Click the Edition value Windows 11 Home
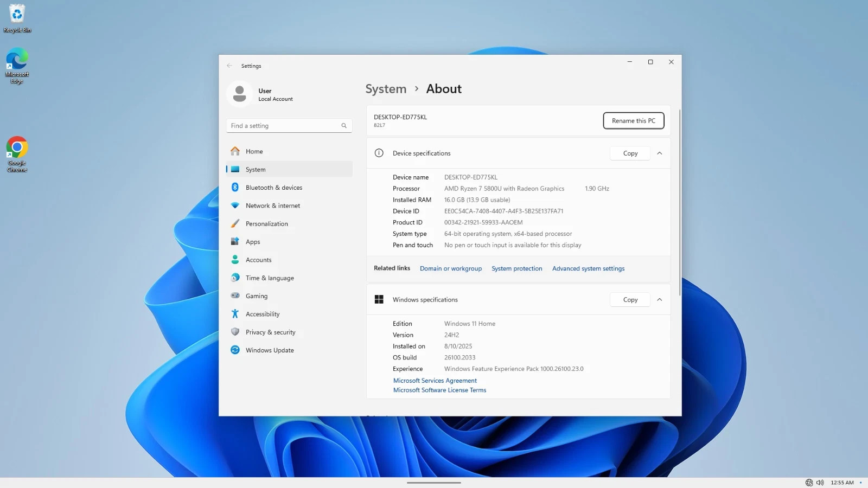Screen dimensions: 868x488 pos(470,324)
